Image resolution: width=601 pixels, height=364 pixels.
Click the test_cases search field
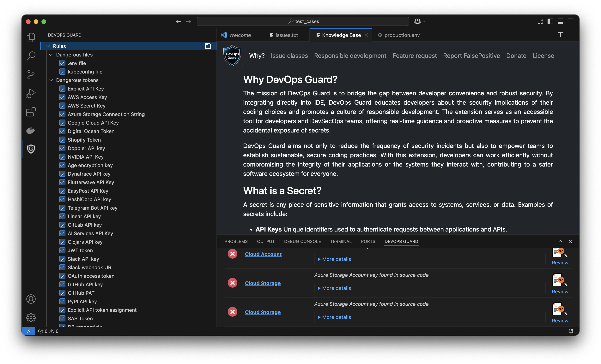(303, 21)
